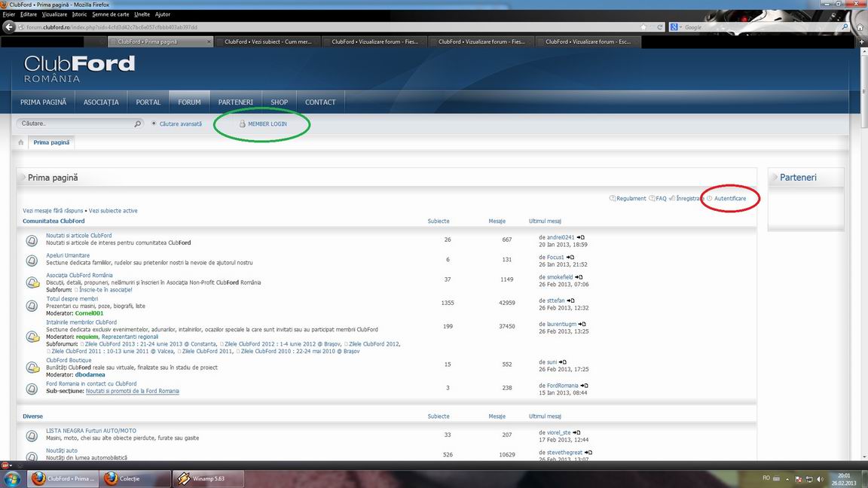Open latest post icon next to andrei0241
This screenshot has height=488, width=868.
[x=581, y=237]
